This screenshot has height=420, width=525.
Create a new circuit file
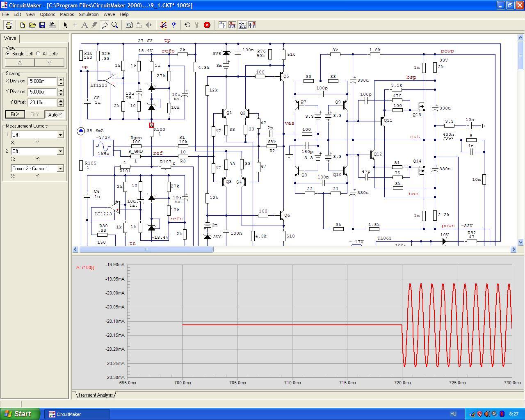point(23,25)
